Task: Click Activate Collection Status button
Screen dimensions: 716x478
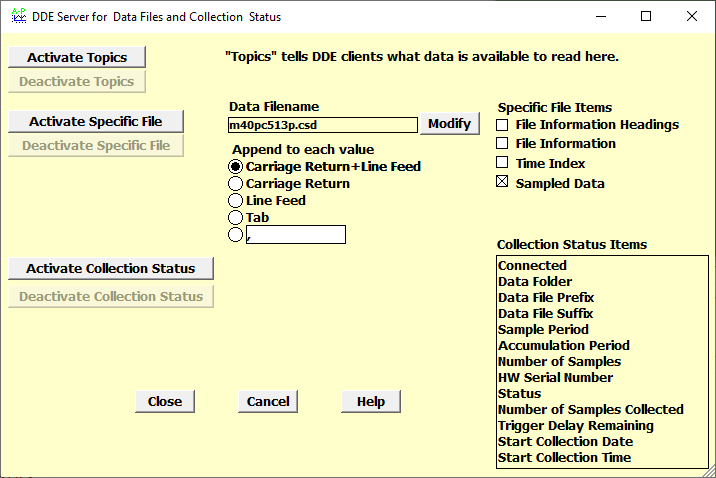Action: [110, 269]
